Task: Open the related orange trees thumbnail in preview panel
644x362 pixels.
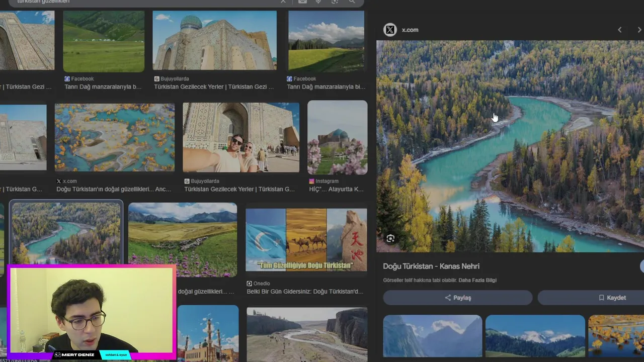Action: click(x=616, y=336)
